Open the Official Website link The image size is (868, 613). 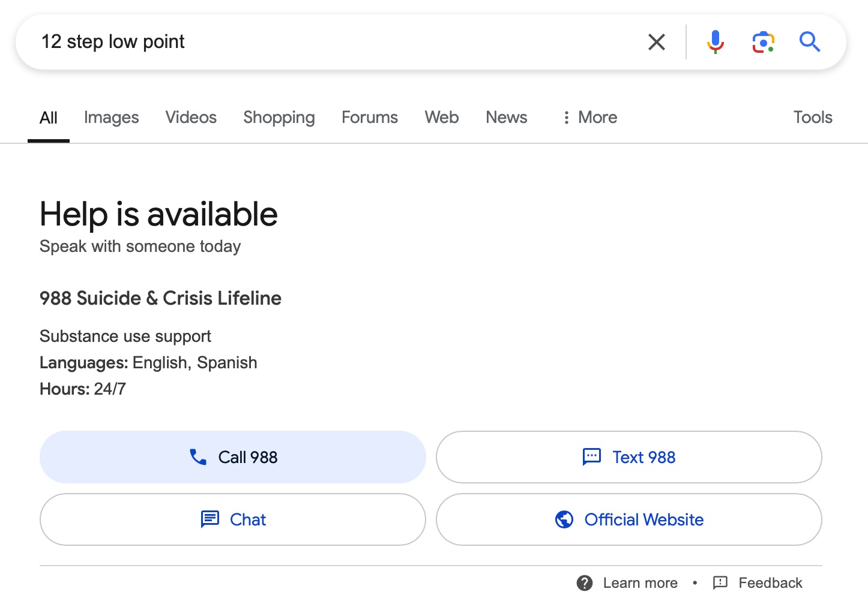click(629, 519)
